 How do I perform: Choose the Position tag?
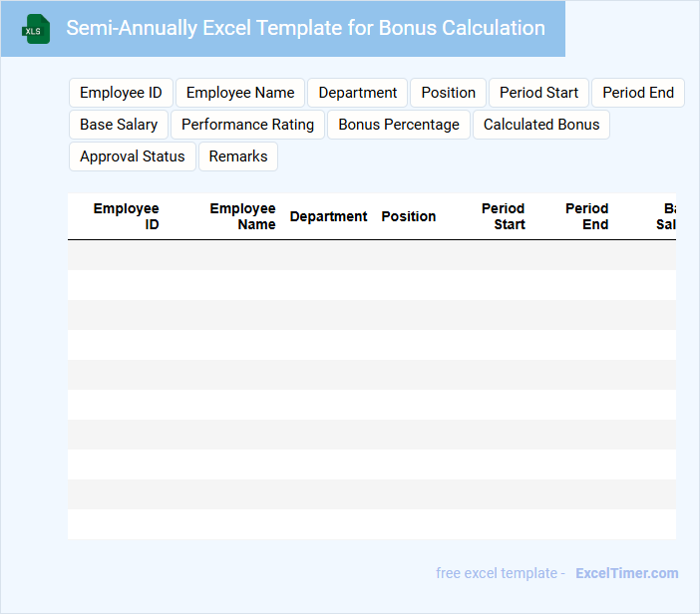(448, 93)
